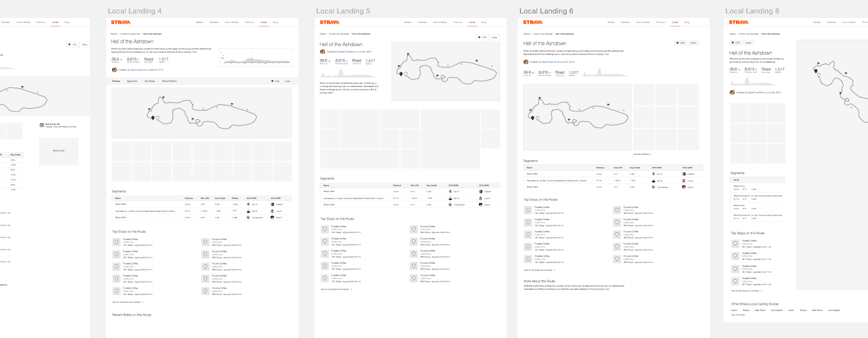Screen dimensions: 868x338
Task: Open Photos tab in Local Landing 4
Action: pos(116,81)
